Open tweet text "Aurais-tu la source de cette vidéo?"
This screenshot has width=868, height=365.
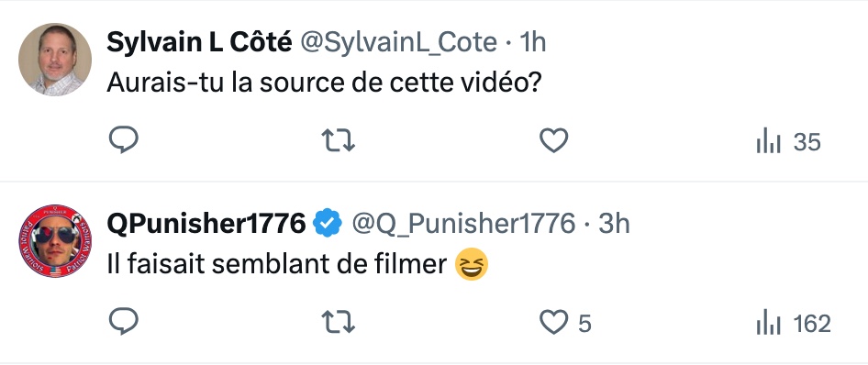tap(324, 83)
